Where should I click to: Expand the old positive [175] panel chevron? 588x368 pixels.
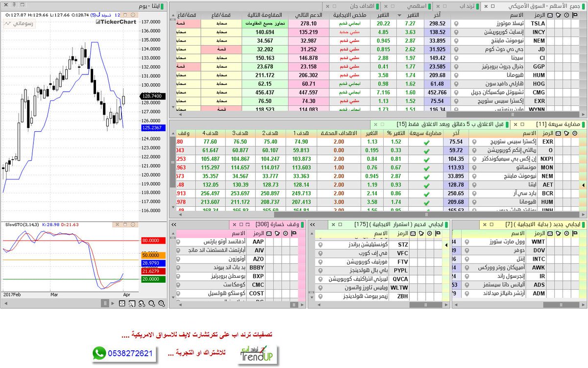pos(312,224)
